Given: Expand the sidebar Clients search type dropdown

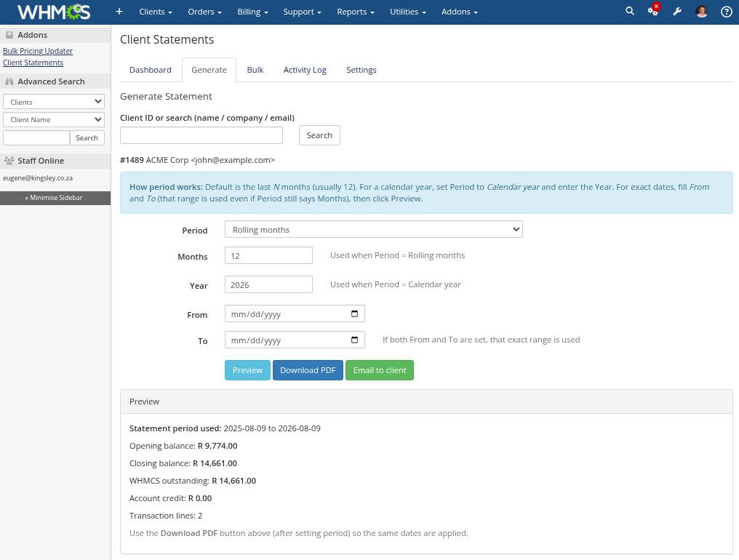Looking at the screenshot, I should click(54, 102).
